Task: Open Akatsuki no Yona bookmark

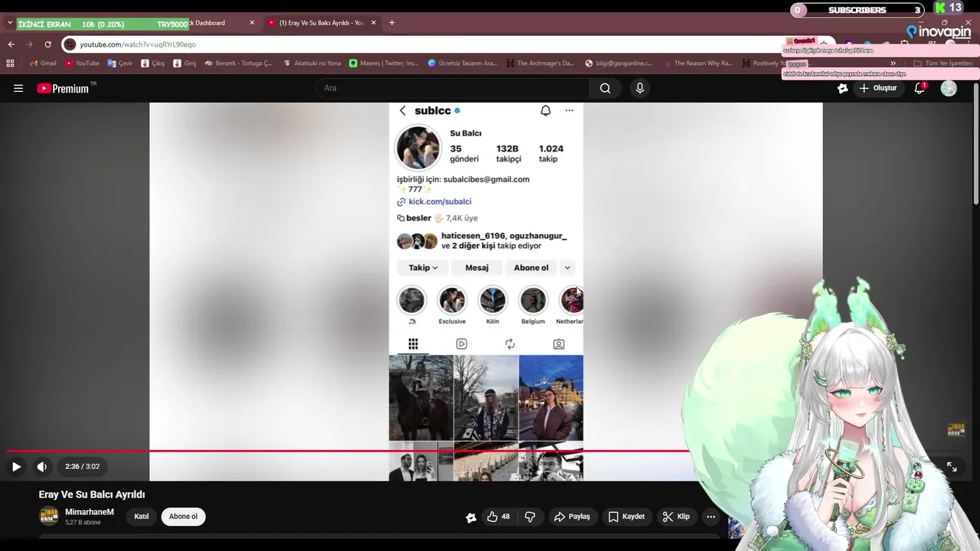Action: coord(312,64)
